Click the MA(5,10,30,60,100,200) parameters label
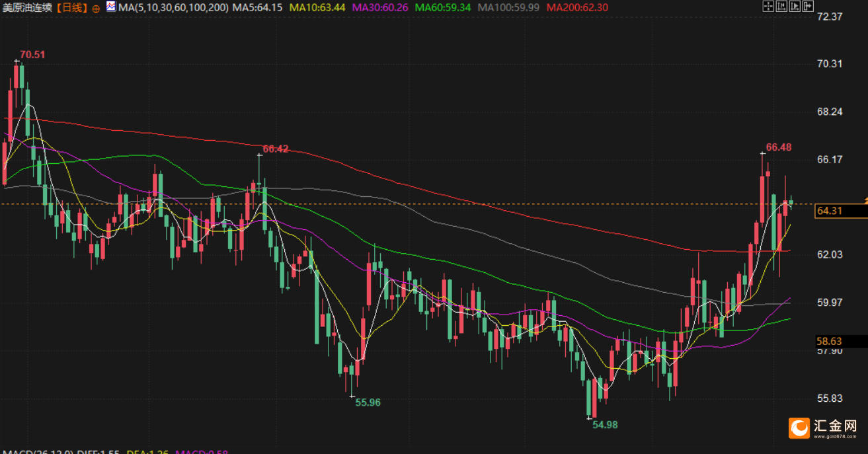The image size is (868, 454). tap(173, 8)
